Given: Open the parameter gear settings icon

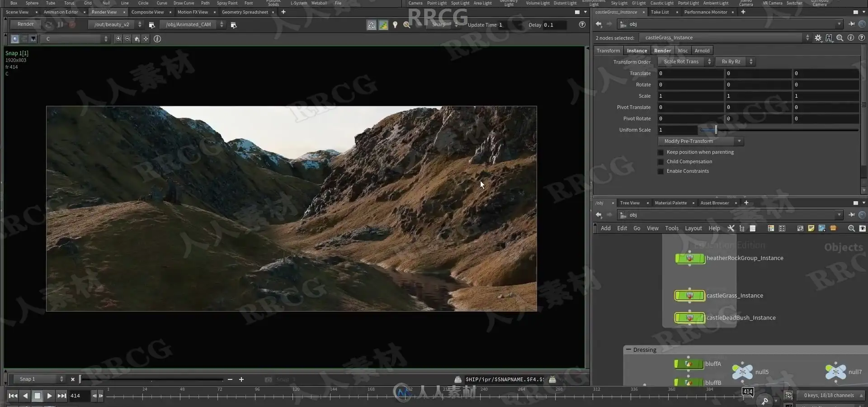Looking at the screenshot, I should tap(818, 38).
